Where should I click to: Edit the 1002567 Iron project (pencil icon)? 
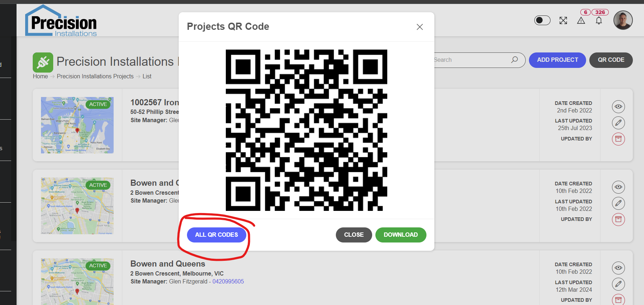(618, 123)
